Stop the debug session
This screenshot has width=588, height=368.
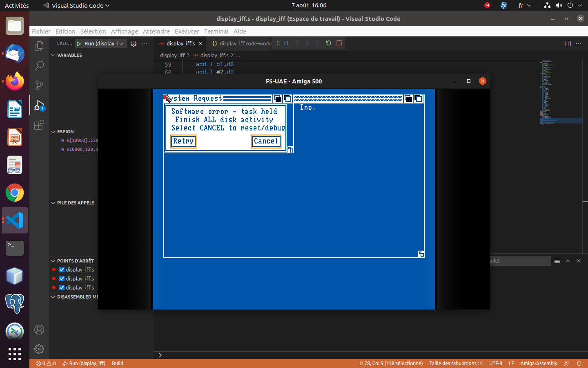point(339,43)
